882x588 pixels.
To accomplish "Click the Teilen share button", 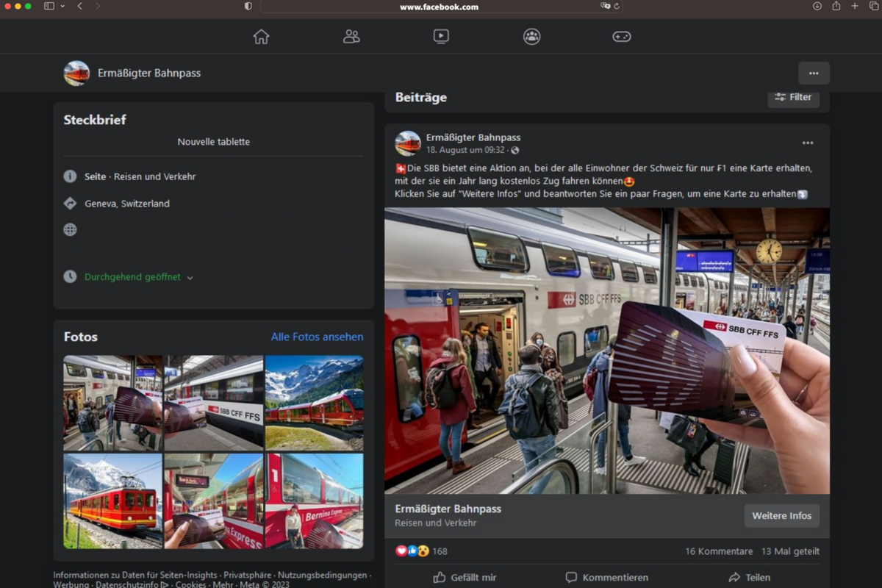I will click(x=749, y=578).
